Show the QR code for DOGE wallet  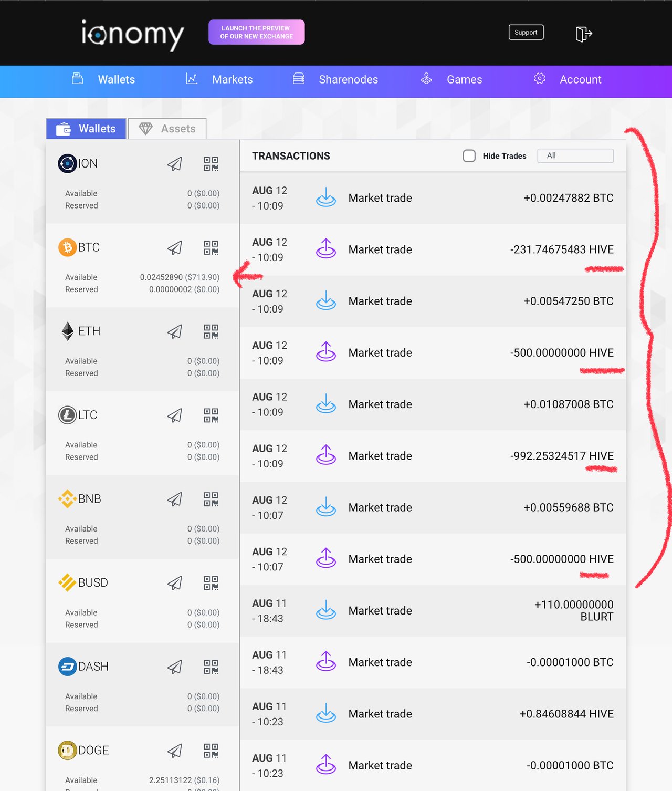tap(211, 751)
